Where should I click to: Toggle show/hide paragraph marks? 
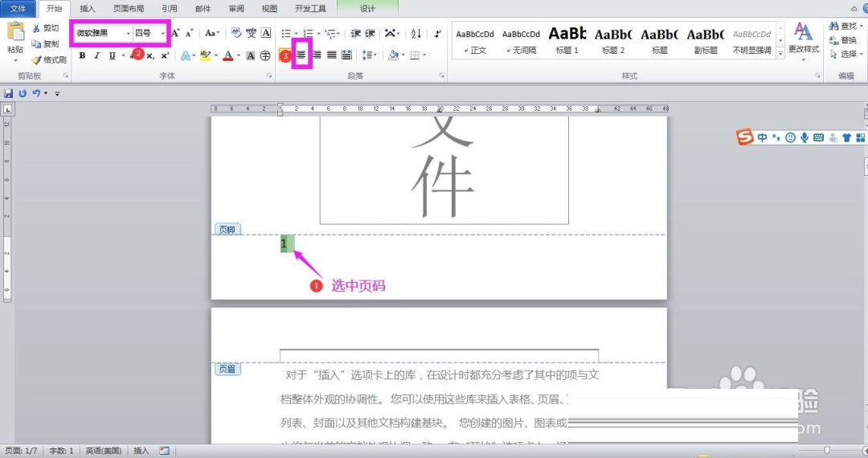[x=438, y=34]
